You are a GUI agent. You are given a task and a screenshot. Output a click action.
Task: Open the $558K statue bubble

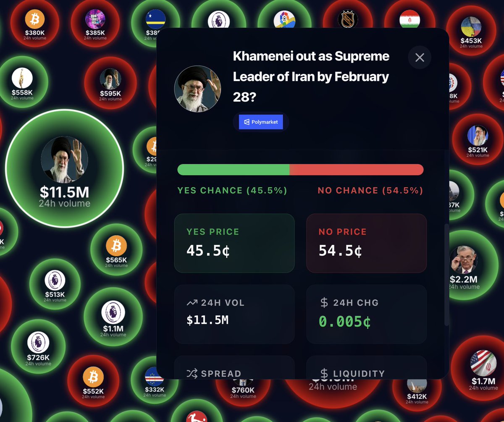(23, 82)
